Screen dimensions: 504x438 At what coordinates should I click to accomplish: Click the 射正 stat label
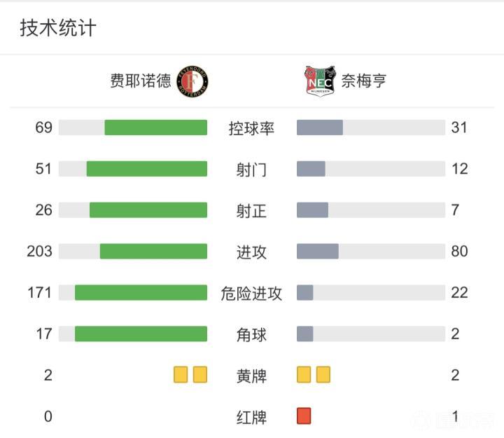point(251,211)
